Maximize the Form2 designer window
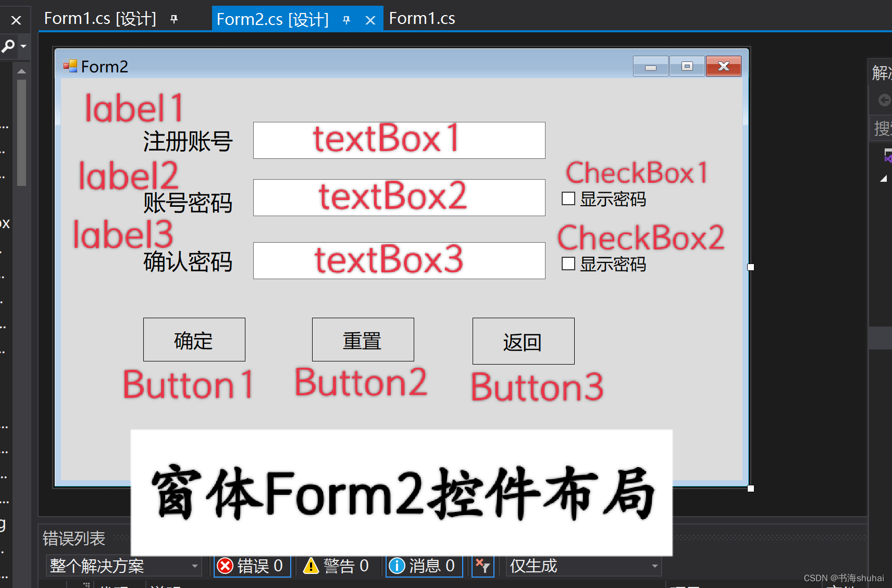The width and height of the screenshot is (892, 588). [687, 67]
